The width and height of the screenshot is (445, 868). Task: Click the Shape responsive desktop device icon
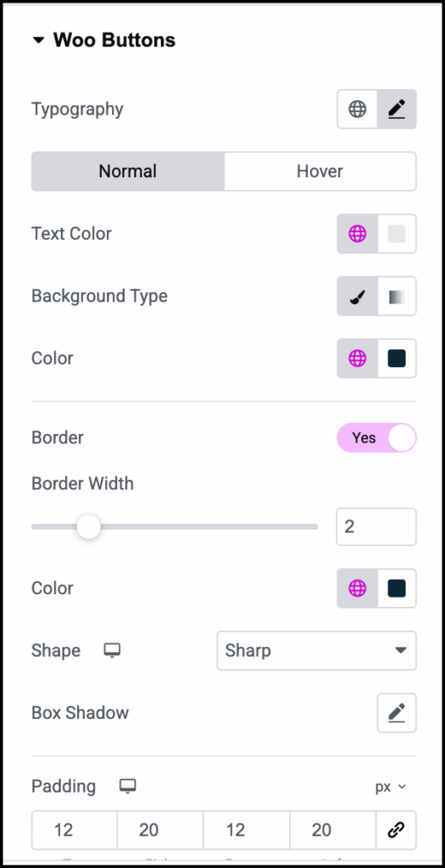coord(113,650)
